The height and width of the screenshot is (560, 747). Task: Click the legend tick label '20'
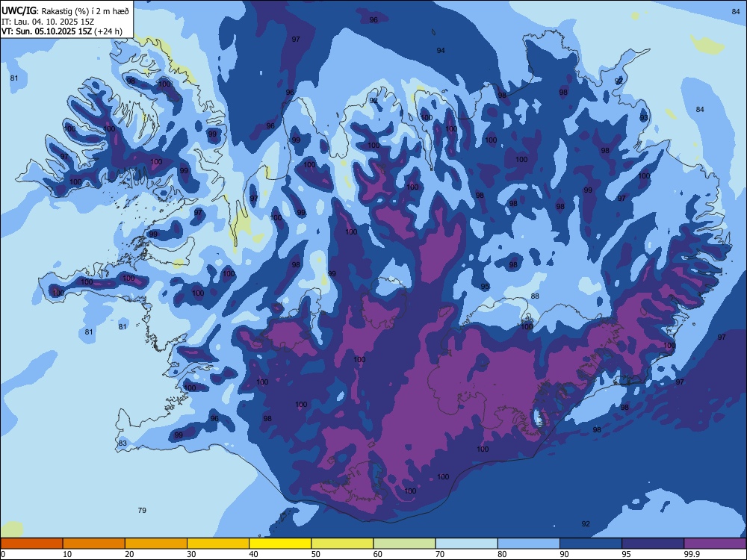pos(129,554)
